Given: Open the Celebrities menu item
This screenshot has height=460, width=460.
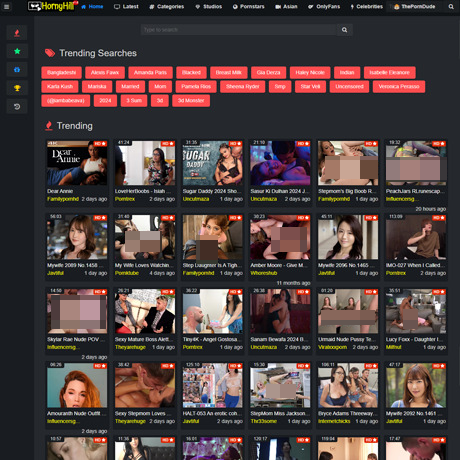Looking at the screenshot, I should [x=366, y=7].
